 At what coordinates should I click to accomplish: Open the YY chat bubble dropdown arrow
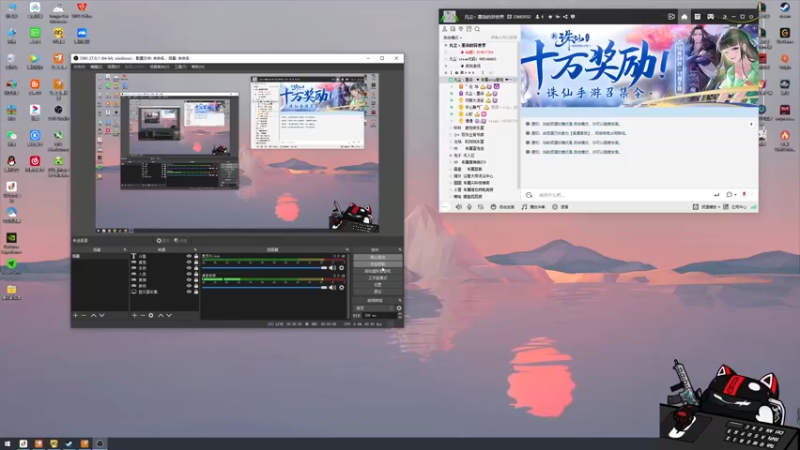click(735, 195)
